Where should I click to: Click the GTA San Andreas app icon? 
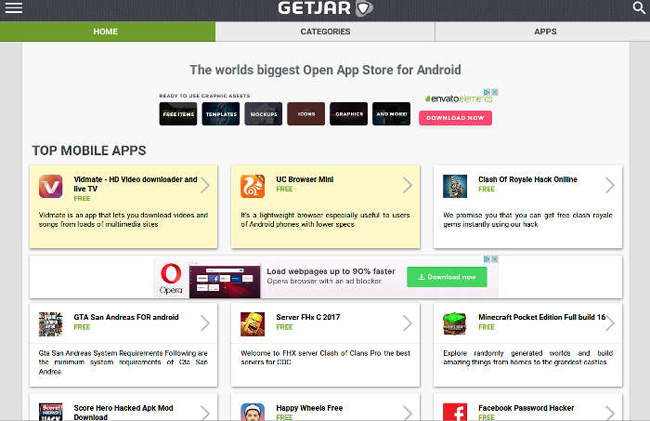(x=51, y=324)
